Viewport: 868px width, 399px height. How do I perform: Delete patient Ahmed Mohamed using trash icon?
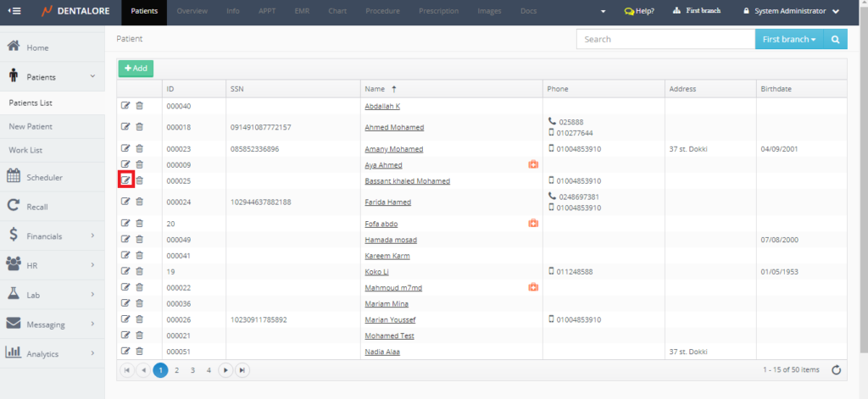click(x=140, y=127)
